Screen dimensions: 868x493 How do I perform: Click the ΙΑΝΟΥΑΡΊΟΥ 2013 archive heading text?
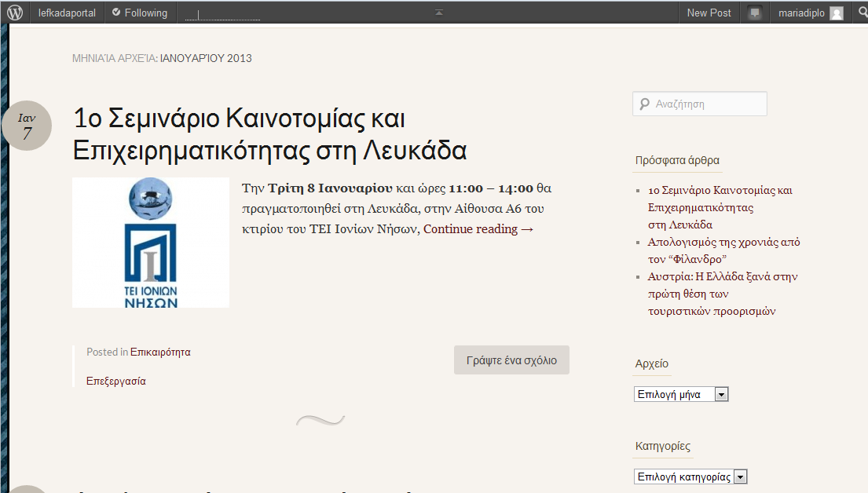pos(206,58)
